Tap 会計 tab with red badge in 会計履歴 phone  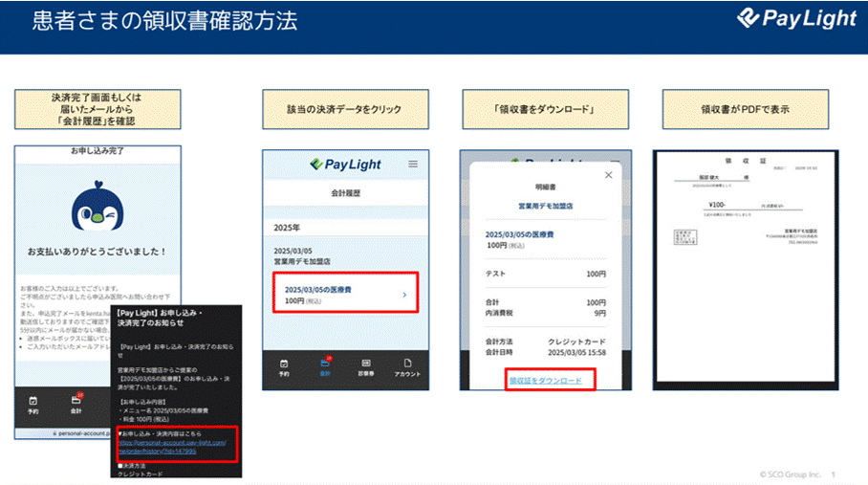coord(325,366)
